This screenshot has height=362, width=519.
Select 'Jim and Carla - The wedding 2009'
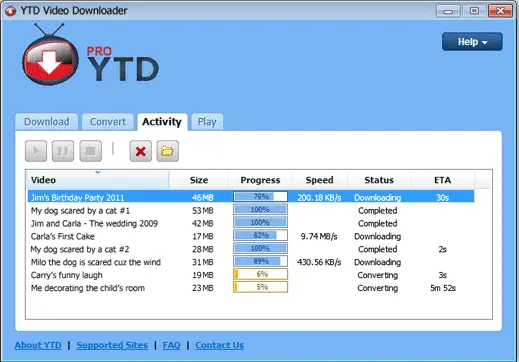click(251, 223)
